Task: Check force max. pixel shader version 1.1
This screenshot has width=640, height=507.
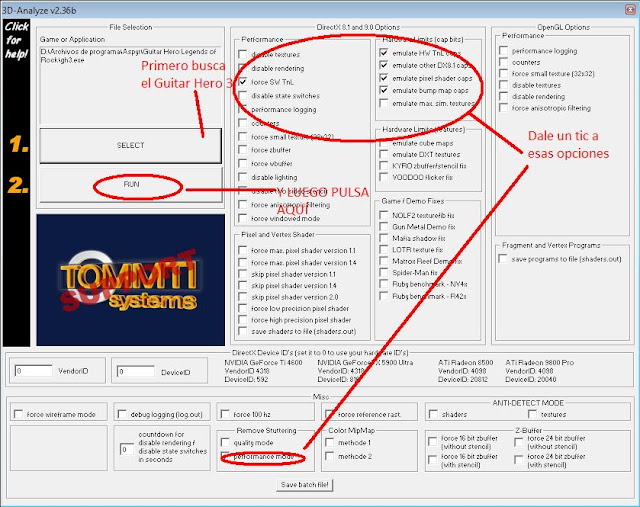Action: 243,250
